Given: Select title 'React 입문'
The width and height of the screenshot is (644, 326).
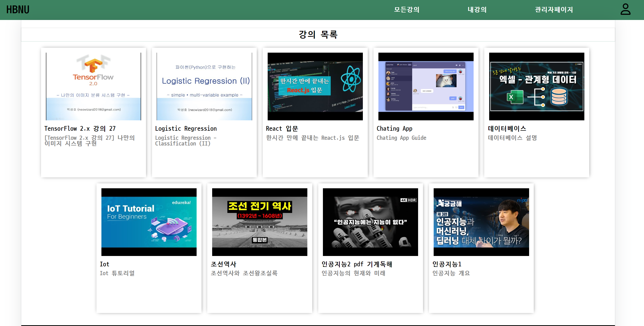Looking at the screenshot, I should pos(282,129).
